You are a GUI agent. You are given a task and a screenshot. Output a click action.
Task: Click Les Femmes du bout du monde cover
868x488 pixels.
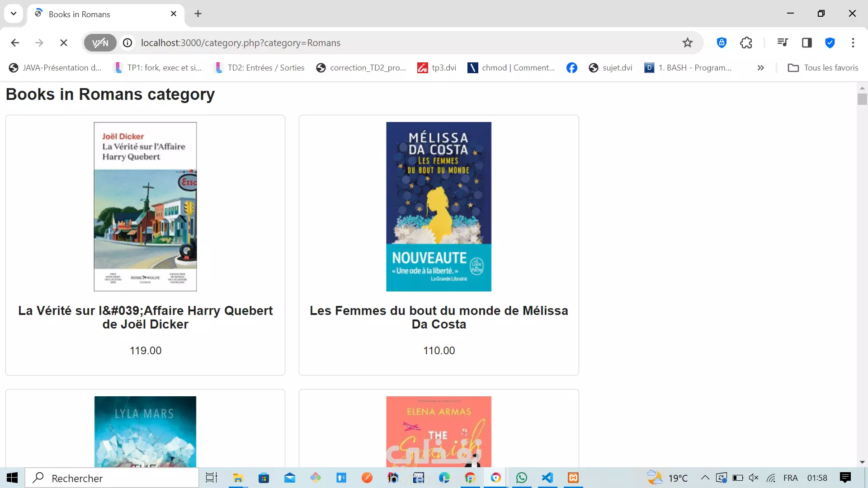pos(439,206)
